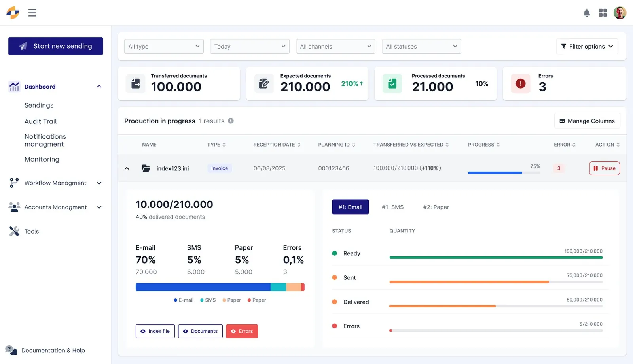This screenshot has height=364, width=633.
Task: Open the Today date dropdown
Action: (x=250, y=46)
